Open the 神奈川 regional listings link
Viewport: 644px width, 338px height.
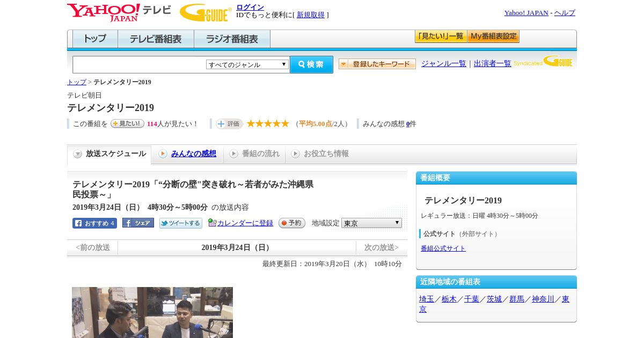pyautogui.click(x=543, y=299)
